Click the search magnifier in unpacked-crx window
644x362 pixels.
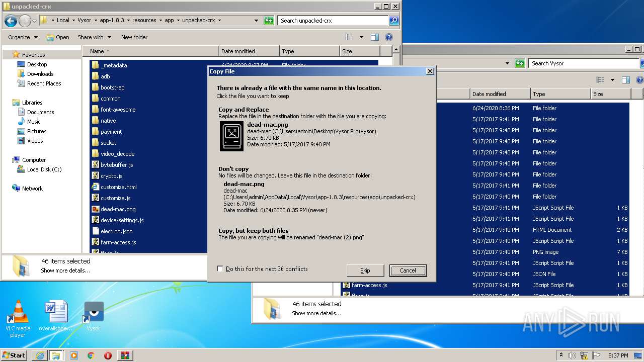pyautogui.click(x=394, y=21)
